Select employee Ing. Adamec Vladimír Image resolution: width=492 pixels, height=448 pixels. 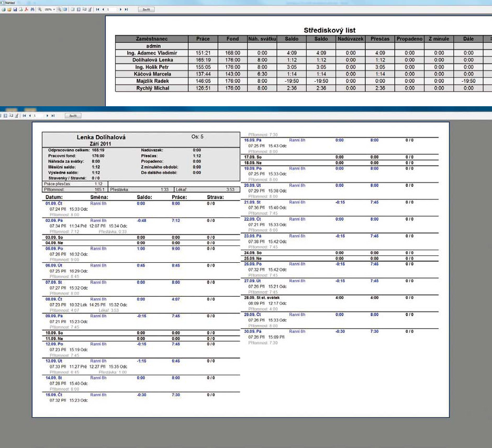pos(152,53)
